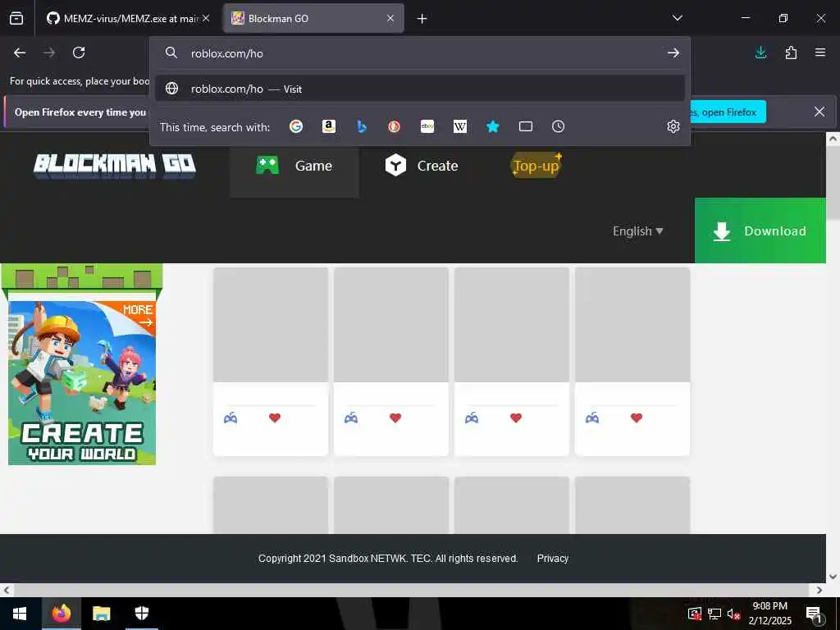Viewport: 840px width, 630px height.
Task: Open the Windows Start menu
Action: (x=20, y=614)
